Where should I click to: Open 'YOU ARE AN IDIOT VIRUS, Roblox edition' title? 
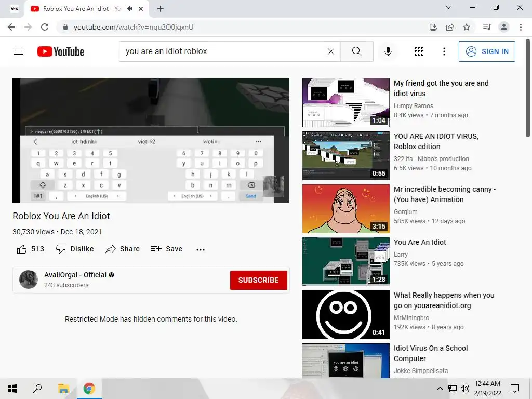pyautogui.click(x=436, y=141)
